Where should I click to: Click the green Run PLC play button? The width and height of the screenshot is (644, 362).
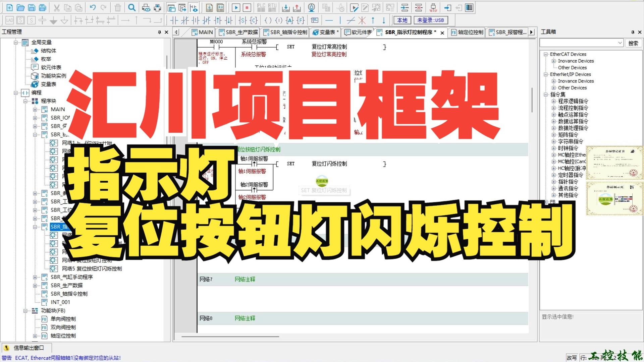236,7
